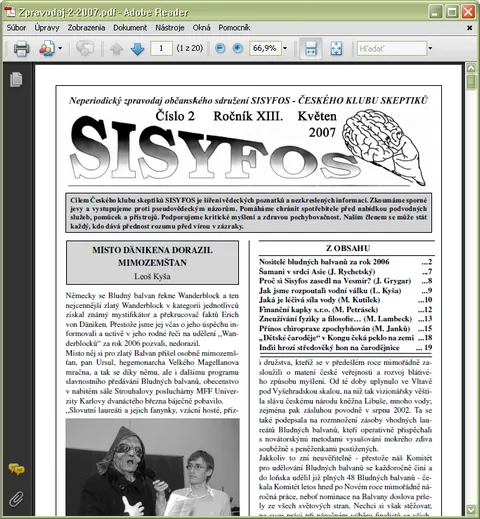Click the page count text '(1 z 20)'

(190, 49)
